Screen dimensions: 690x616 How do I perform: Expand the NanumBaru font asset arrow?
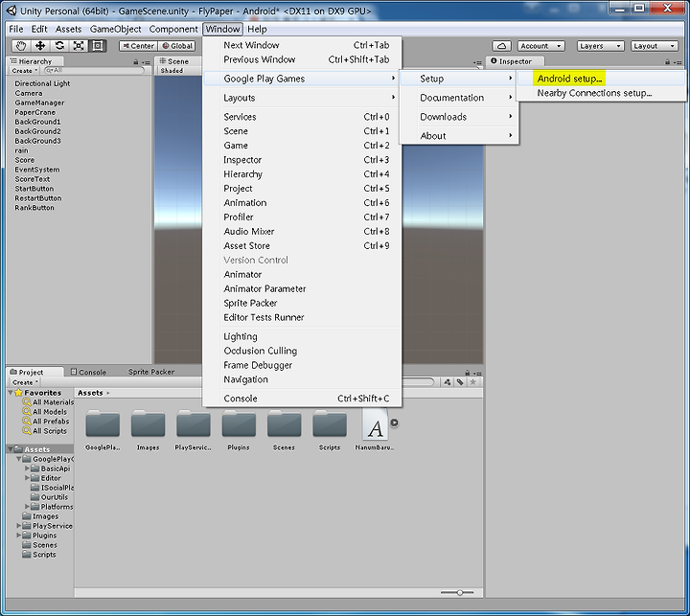pyautogui.click(x=394, y=422)
